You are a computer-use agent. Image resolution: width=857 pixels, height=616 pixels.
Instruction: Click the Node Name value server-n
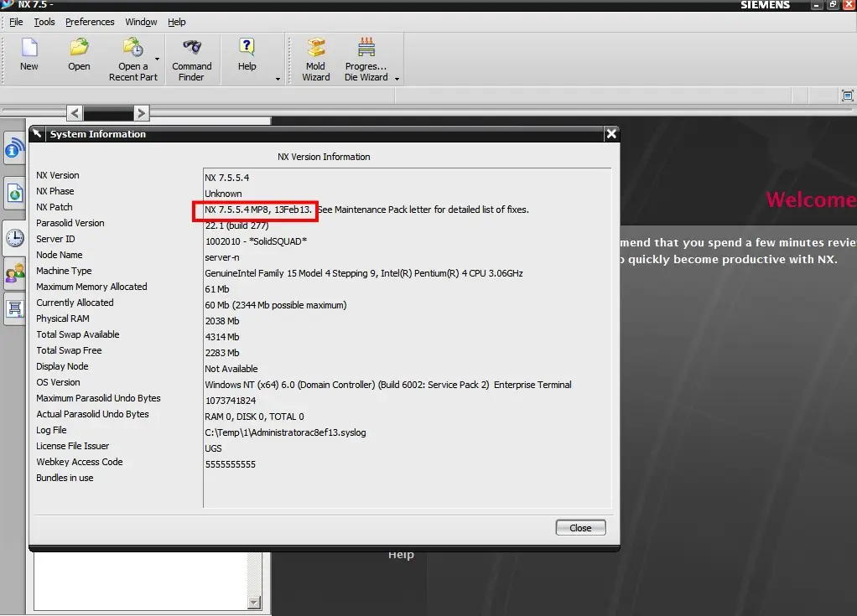222,257
